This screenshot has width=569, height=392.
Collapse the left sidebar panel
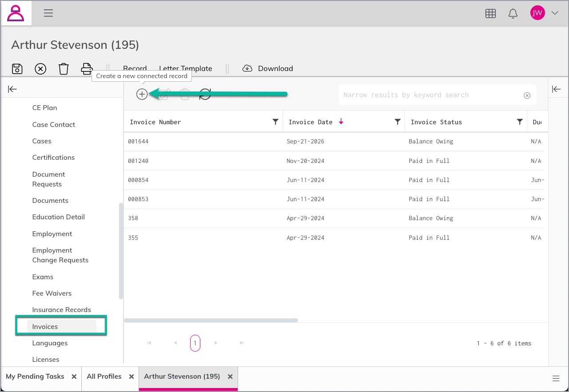(12, 89)
